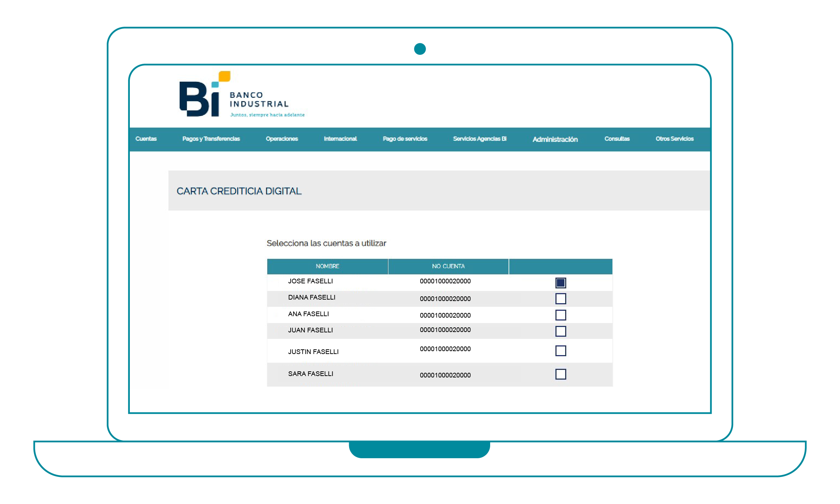
Task: Enable the JUAN FASELLI account checkbox
Action: (x=560, y=331)
